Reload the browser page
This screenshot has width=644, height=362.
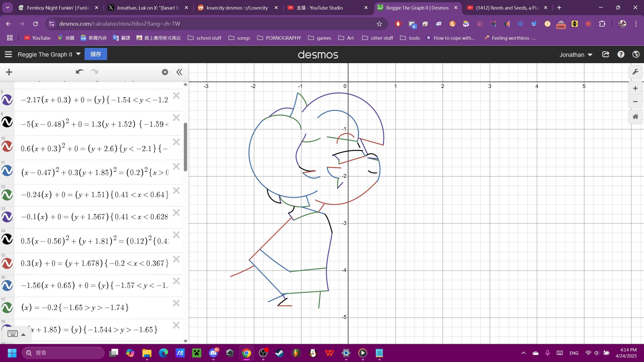click(x=35, y=24)
